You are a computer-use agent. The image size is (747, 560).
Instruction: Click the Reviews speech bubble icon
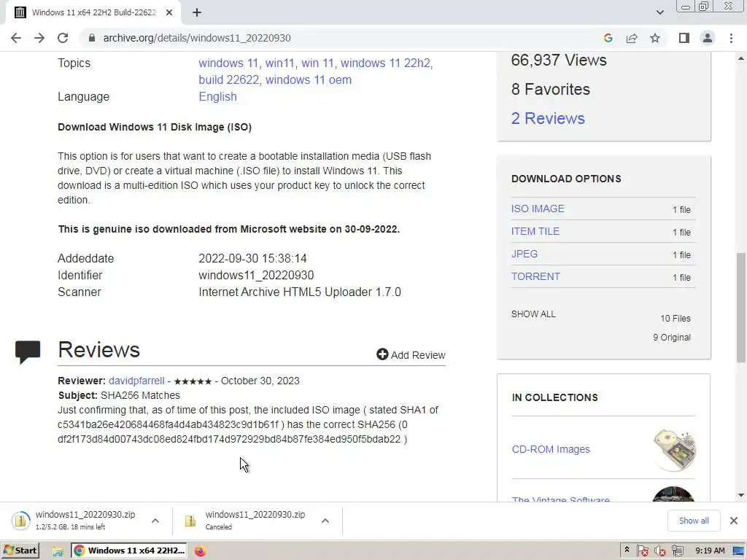coord(28,352)
